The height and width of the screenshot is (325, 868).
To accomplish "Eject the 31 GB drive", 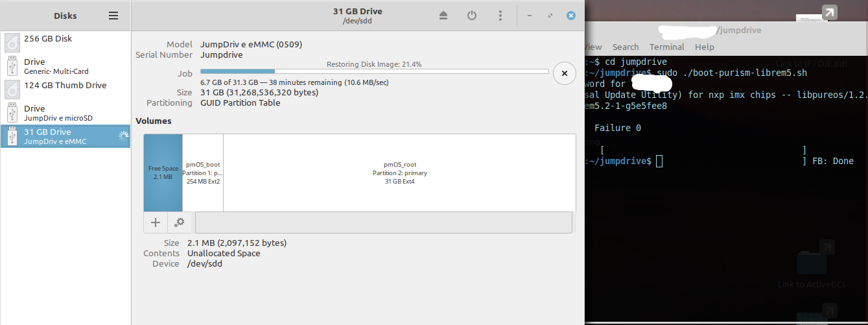I will coord(443,16).
